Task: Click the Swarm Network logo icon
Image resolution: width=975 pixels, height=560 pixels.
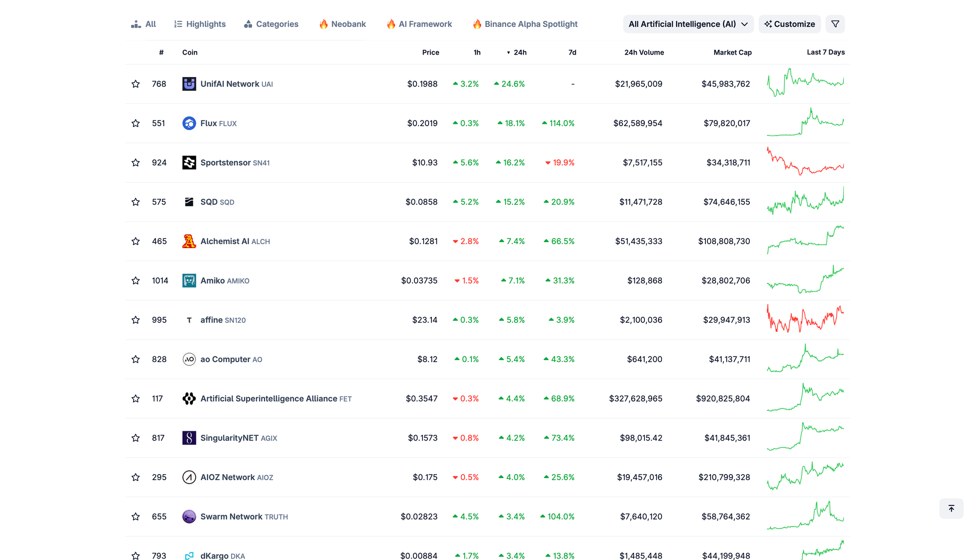Action: coord(189,517)
